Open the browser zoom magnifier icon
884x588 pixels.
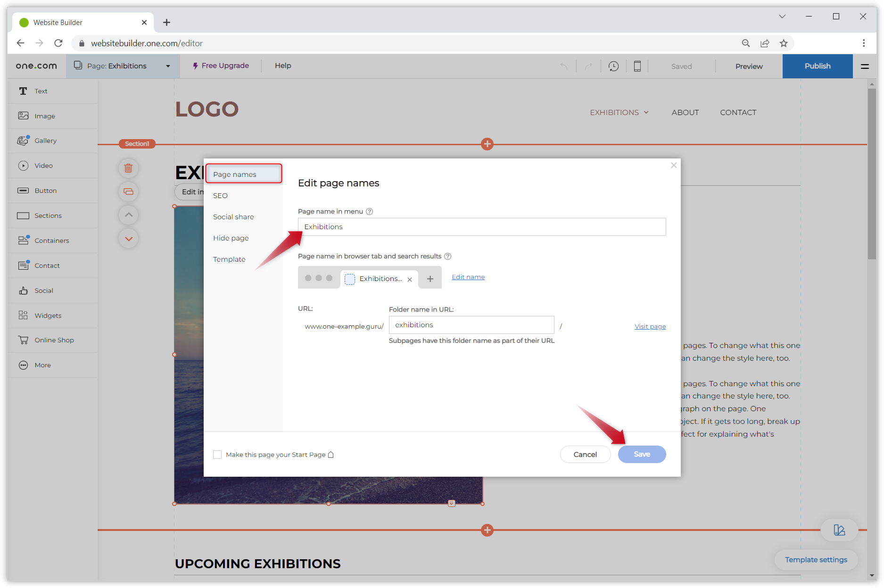click(x=746, y=43)
